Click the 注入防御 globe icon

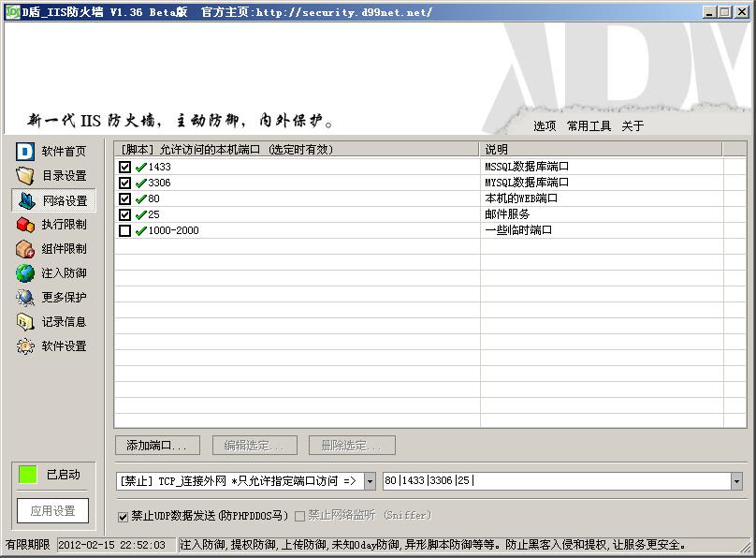click(25, 273)
